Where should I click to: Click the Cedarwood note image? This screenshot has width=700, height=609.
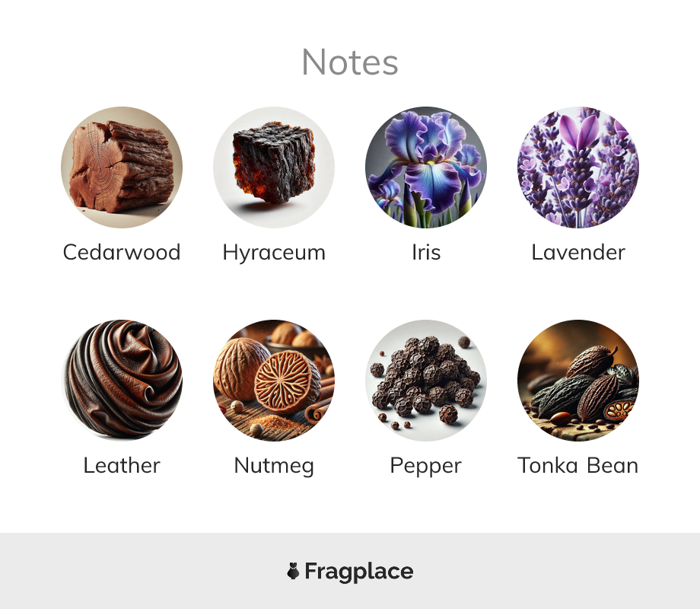[x=122, y=167]
